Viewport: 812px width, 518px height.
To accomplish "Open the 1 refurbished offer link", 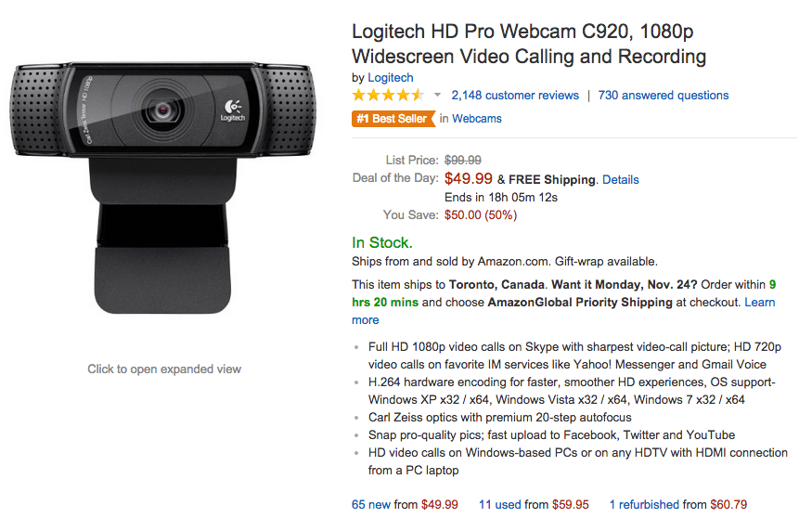I will [644, 505].
